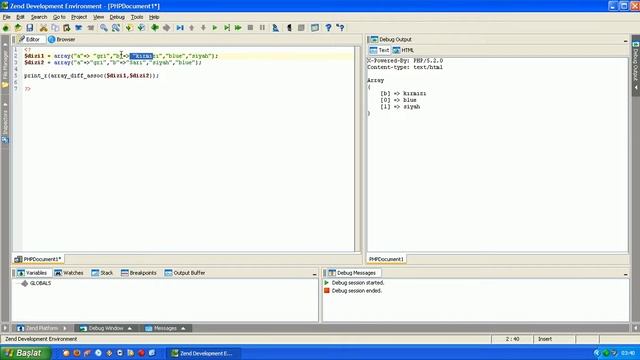Screen dimensions: 640x360
Task: Click the Debug Output vertical side tab
Action: pos(636,65)
